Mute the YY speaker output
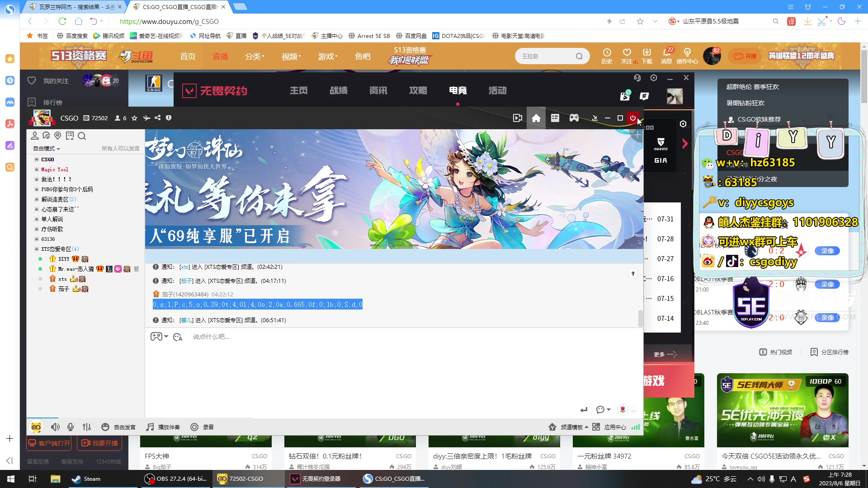This screenshot has width=868, height=488. point(55,427)
